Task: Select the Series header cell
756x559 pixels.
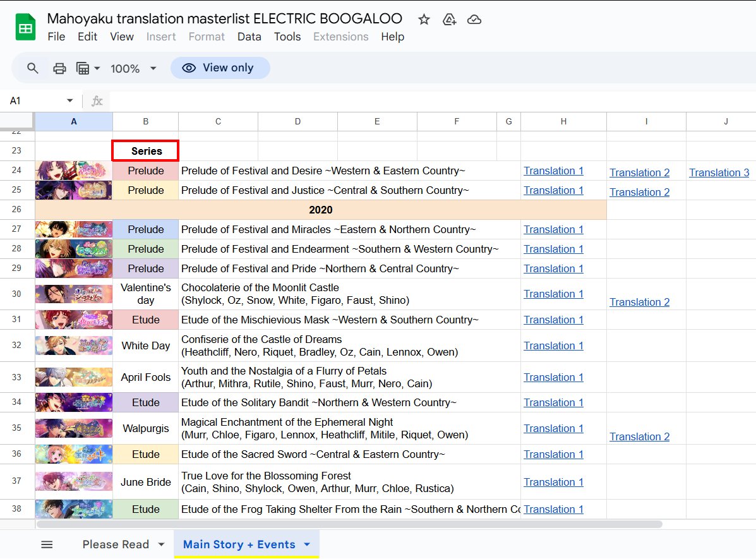Action: click(x=145, y=150)
